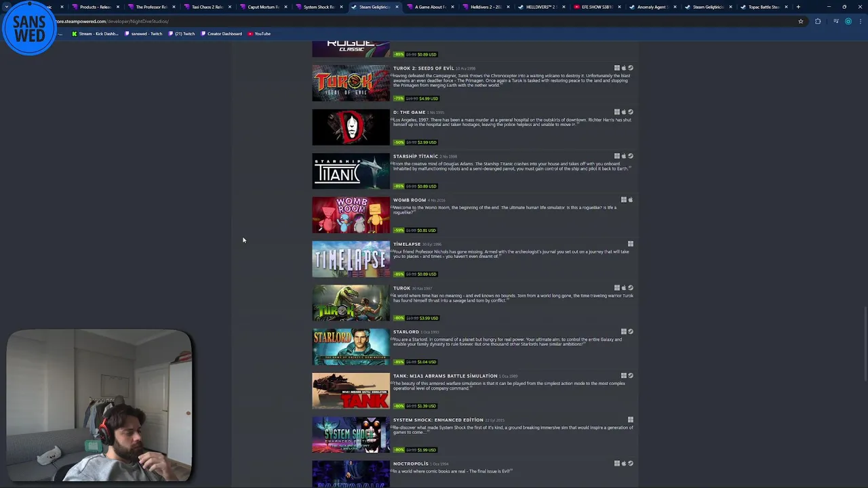Click Timelapse capsule image
The width and height of the screenshot is (868, 488).
[x=351, y=259]
